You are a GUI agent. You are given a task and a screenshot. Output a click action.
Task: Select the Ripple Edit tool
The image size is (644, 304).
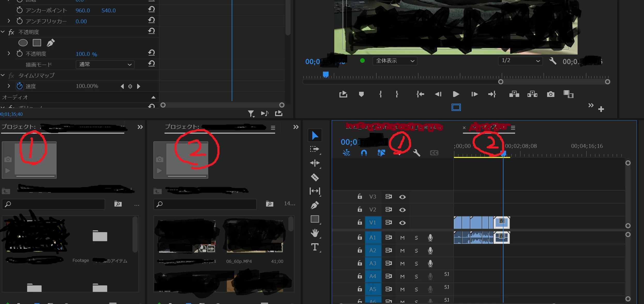click(x=315, y=163)
